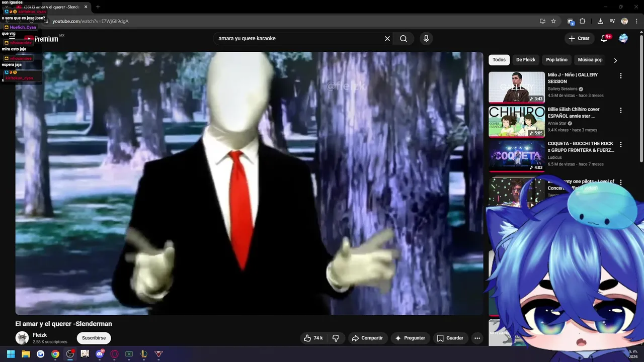The image size is (644, 362).
Task: Open the Fleizk channel name link
Action: pos(40,335)
